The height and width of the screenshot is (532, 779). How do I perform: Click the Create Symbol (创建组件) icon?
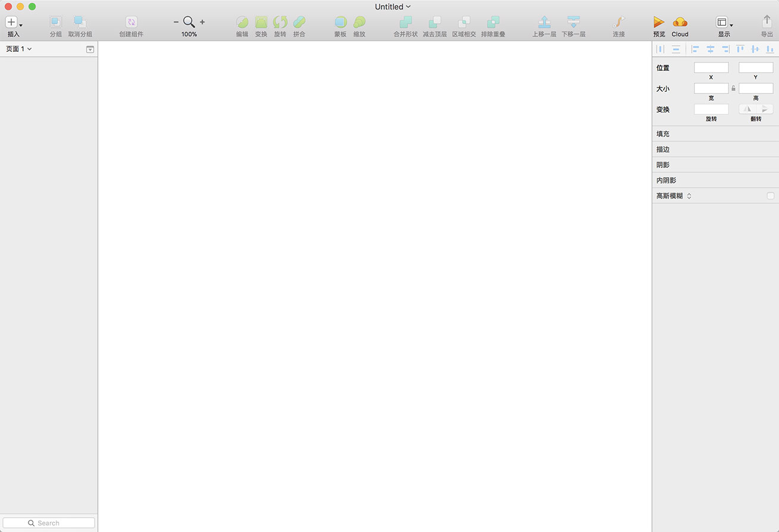tap(131, 23)
